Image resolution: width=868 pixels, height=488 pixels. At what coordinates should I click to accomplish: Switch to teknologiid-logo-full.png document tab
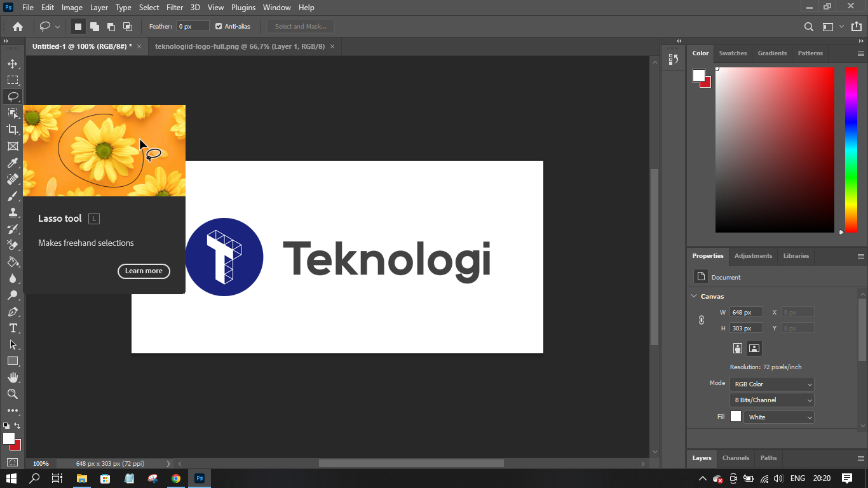(x=240, y=46)
